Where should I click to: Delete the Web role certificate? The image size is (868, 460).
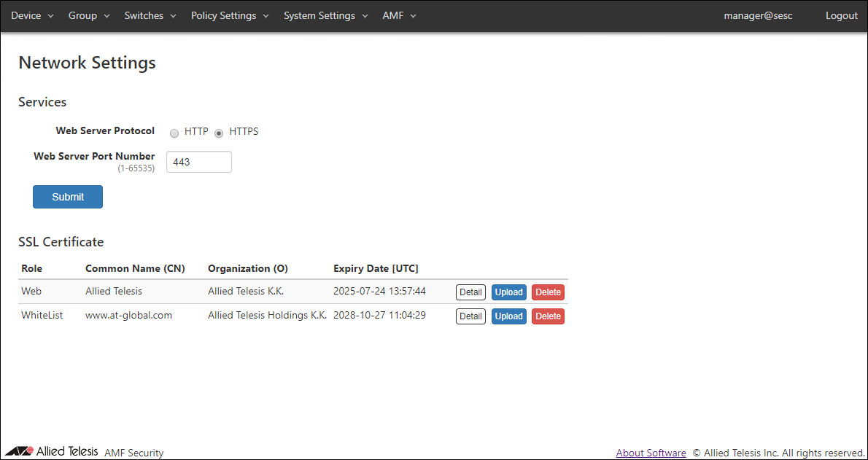click(548, 292)
